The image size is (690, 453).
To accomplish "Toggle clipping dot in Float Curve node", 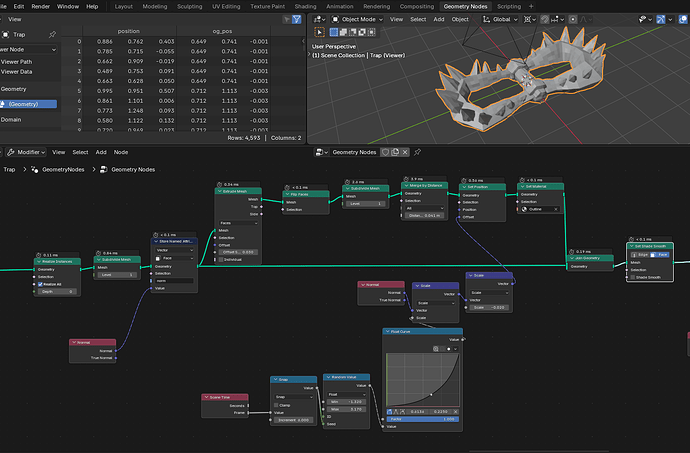I will pyautogui.click(x=448, y=349).
